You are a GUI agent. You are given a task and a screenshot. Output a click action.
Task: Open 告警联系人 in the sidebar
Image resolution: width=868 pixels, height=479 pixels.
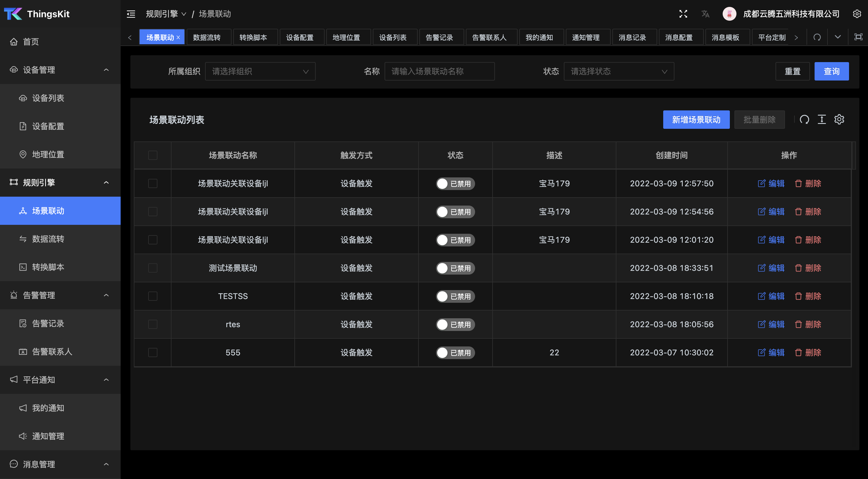(x=60, y=352)
